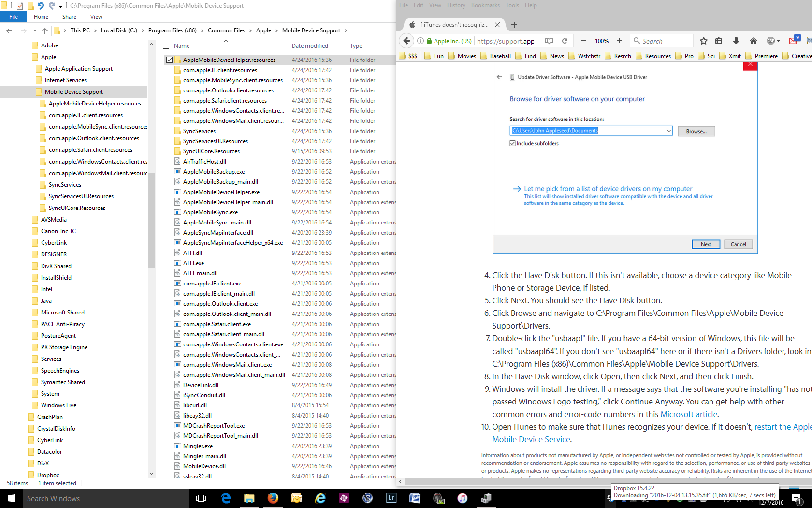
Task: Expand the chevron after Apple breadcrumb
Action: coord(276,30)
